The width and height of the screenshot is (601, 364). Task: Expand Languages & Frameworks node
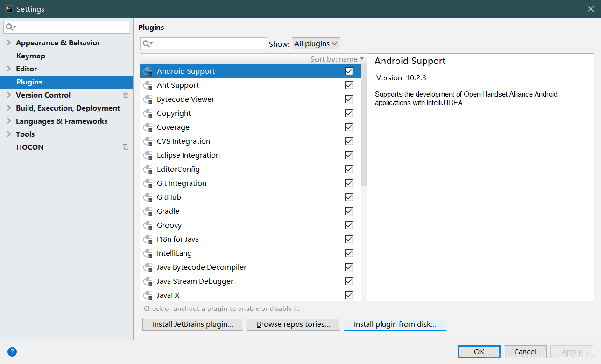coord(9,121)
